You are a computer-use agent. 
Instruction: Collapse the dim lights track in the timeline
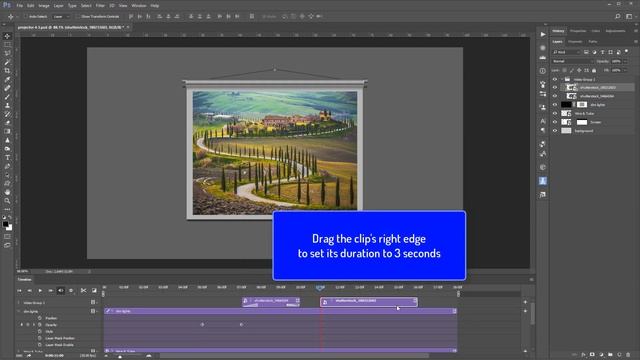(19, 311)
